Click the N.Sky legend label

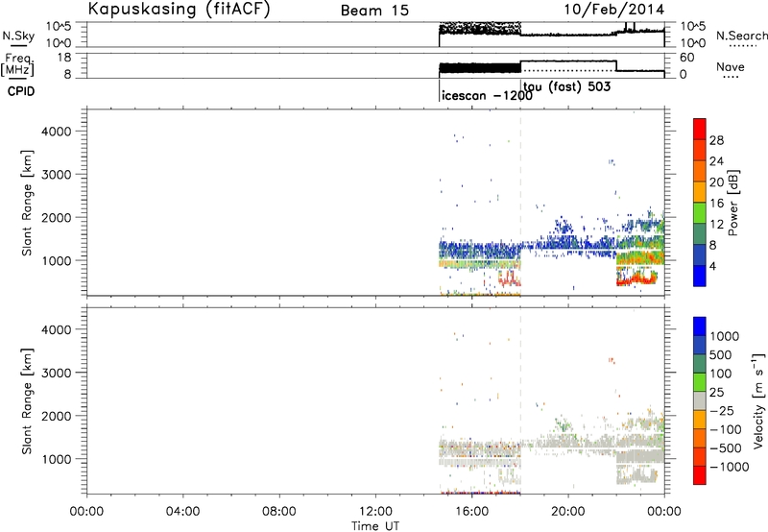(x=18, y=36)
